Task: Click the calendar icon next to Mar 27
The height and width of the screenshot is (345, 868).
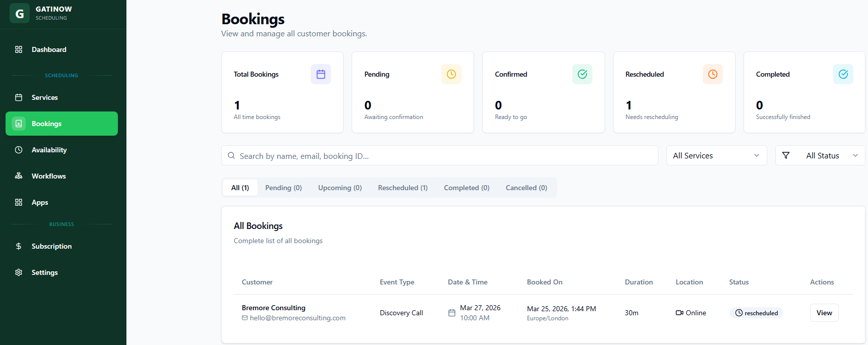Action: [452, 313]
